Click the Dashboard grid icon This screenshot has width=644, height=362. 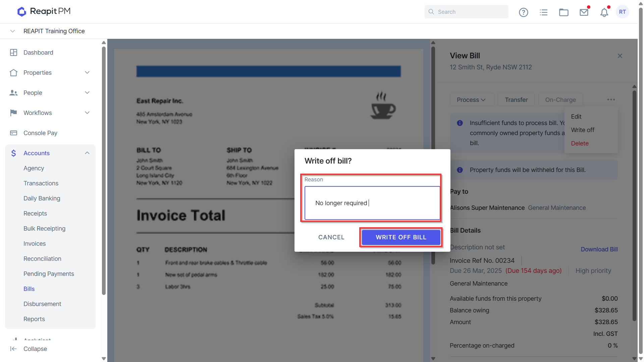click(13, 53)
